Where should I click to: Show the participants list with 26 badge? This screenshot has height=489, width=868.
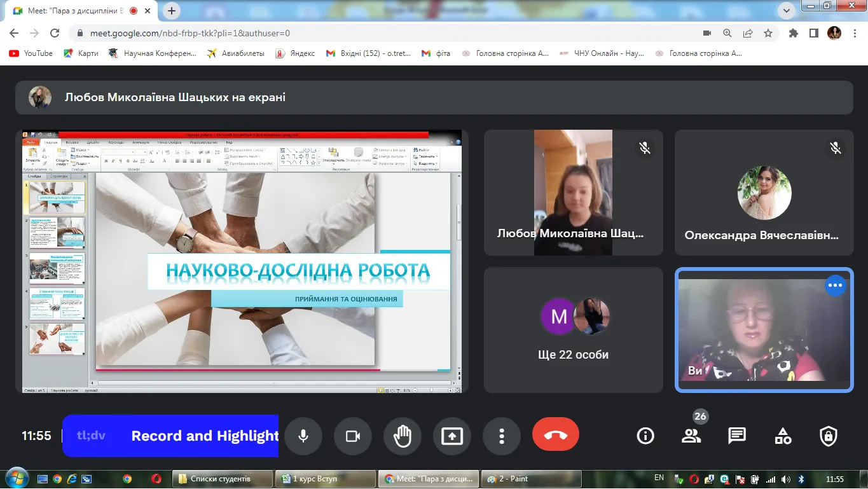[691, 436]
